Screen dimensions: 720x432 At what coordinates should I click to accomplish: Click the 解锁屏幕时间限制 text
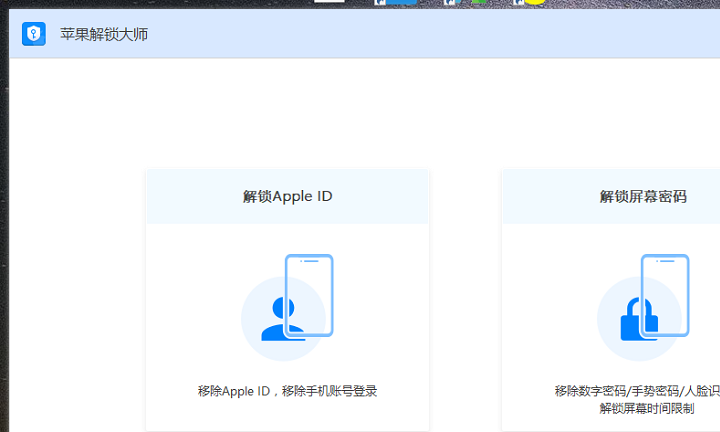click(646, 409)
